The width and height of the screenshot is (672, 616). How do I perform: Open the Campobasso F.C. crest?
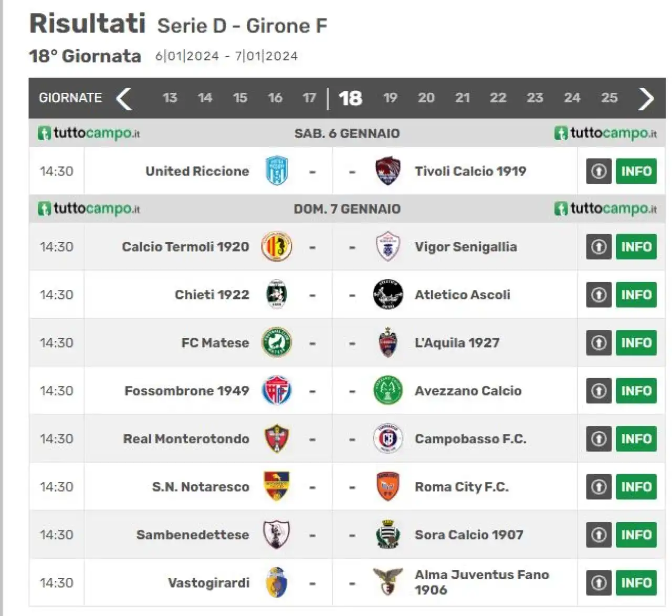coord(387,439)
